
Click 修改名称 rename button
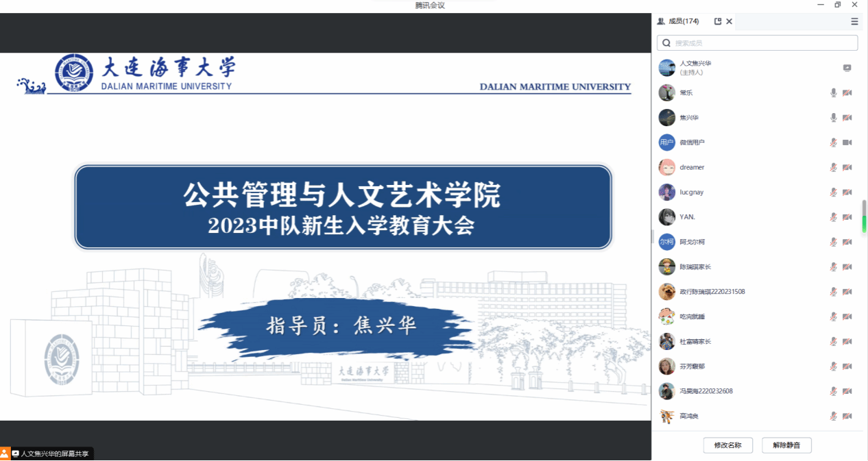coord(727,445)
